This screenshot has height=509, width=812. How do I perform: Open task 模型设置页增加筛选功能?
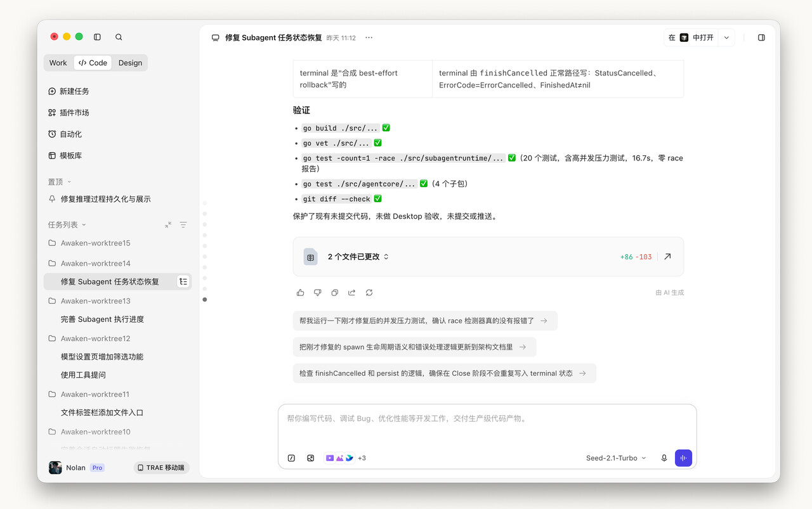[102, 357]
